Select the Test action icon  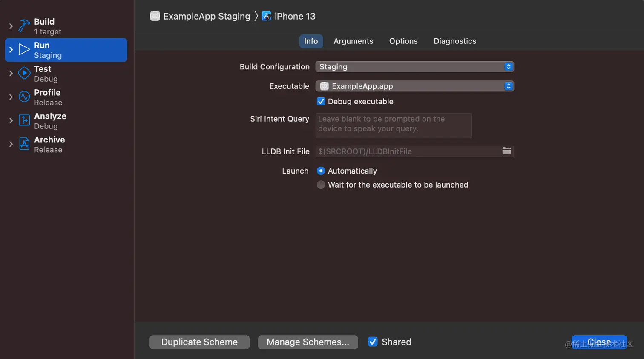pos(24,74)
